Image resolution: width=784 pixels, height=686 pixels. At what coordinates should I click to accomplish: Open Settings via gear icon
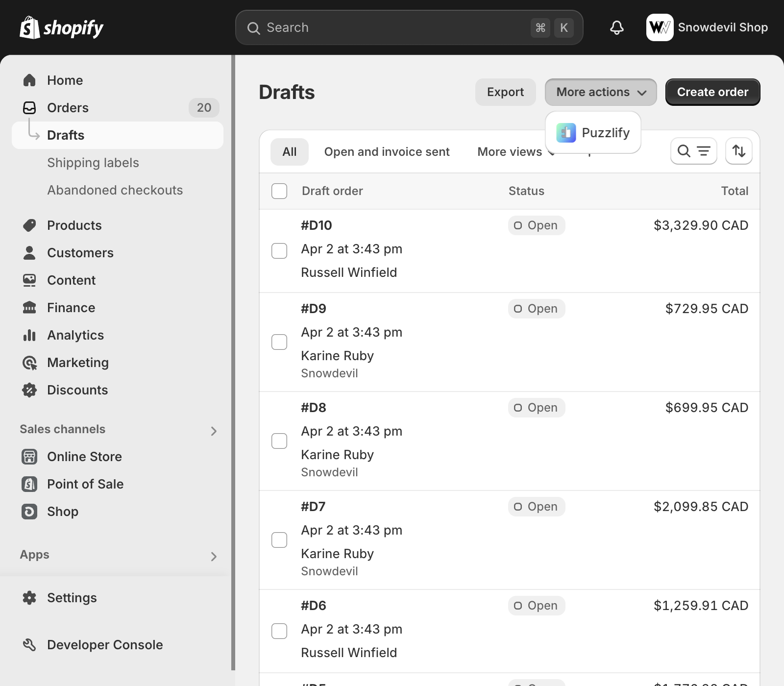(x=29, y=598)
